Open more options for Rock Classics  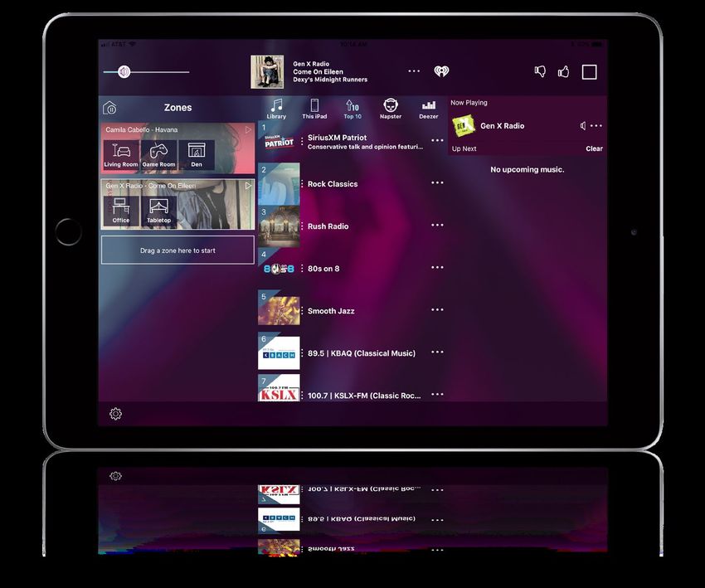pos(437,182)
